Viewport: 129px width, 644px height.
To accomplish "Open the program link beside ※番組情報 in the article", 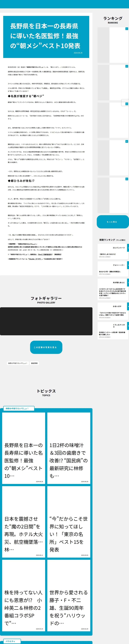I will 28,244.
